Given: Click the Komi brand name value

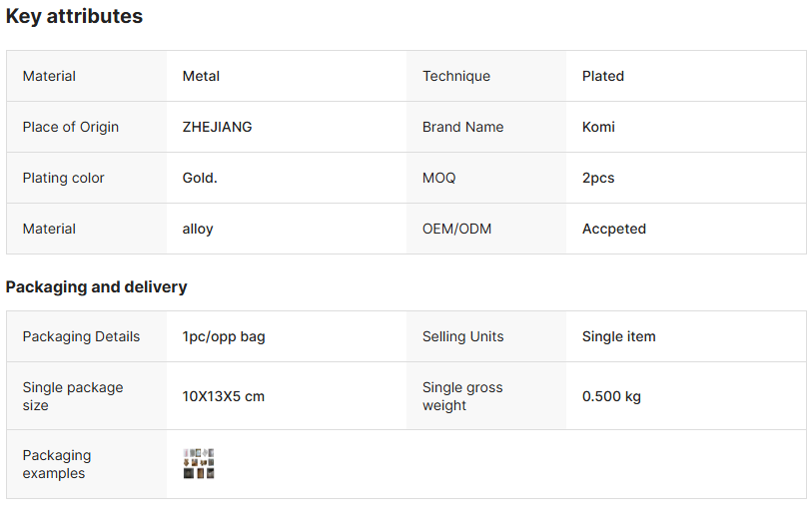Looking at the screenshot, I should click(x=598, y=127).
